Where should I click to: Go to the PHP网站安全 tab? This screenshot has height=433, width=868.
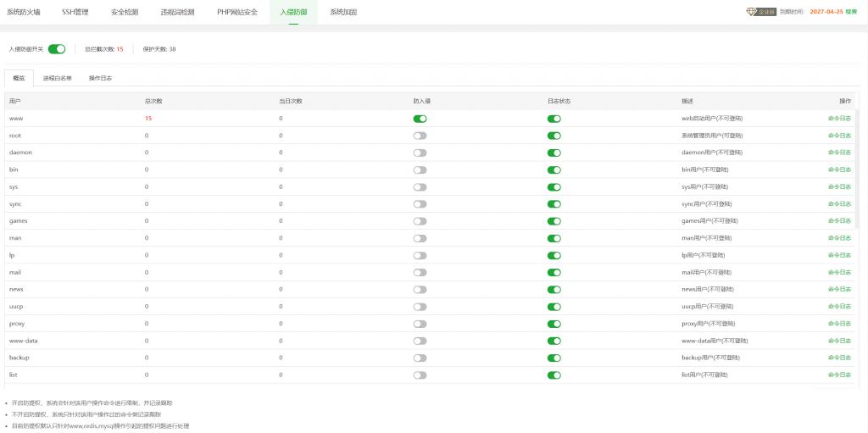point(236,13)
